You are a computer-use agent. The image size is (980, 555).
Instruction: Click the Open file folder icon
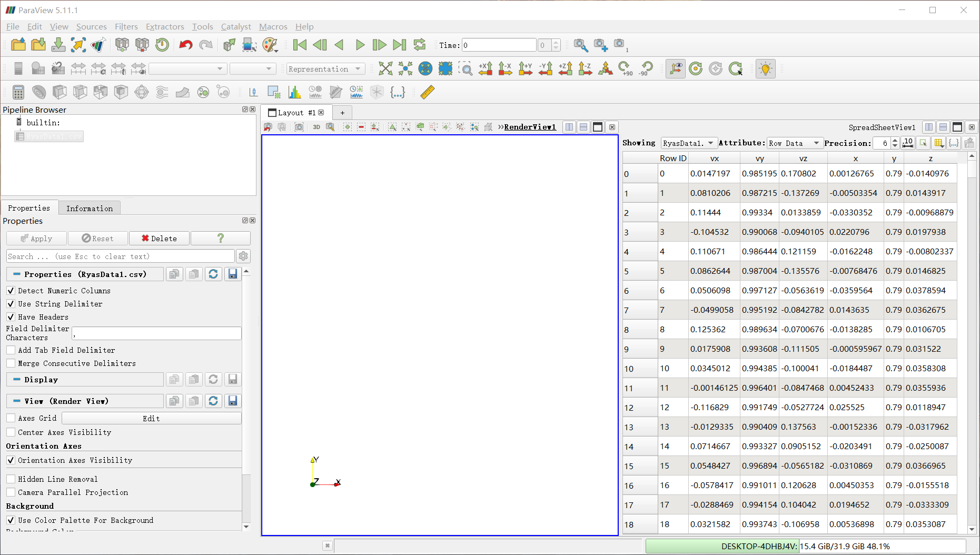[18, 45]
